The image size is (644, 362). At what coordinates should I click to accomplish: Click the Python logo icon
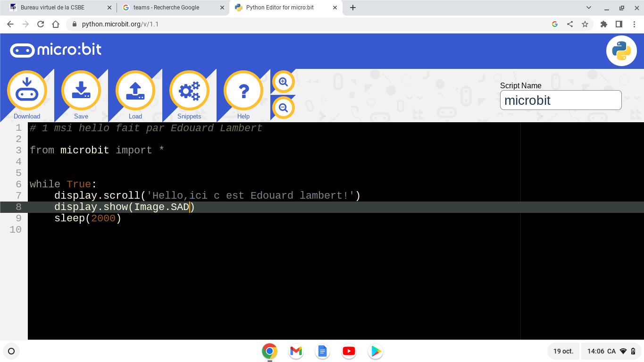621,51
